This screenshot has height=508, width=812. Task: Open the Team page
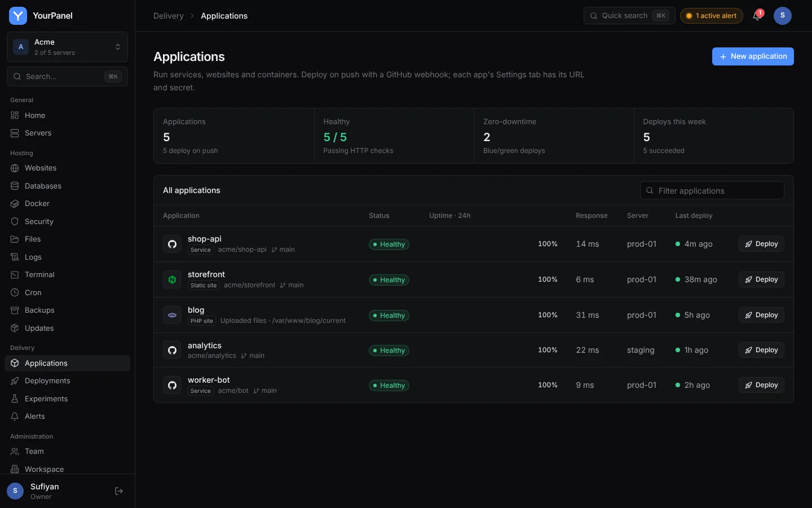coord(67,452)
